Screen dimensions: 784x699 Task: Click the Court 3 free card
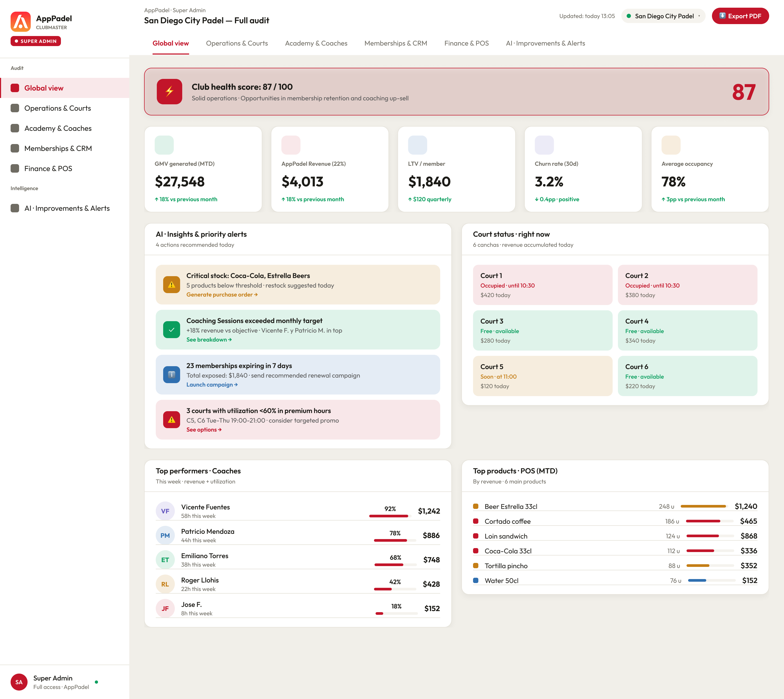tap(543, 330)
